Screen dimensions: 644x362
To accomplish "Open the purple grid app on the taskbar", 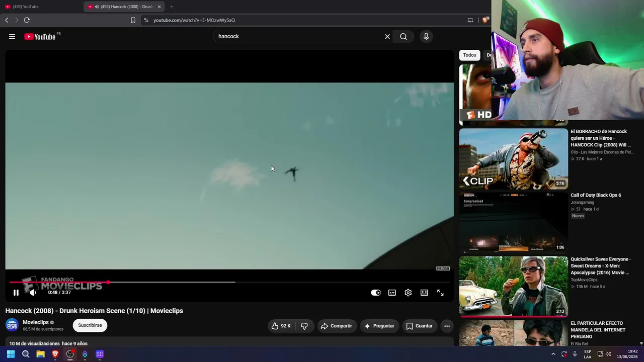I will pos(100,354).
